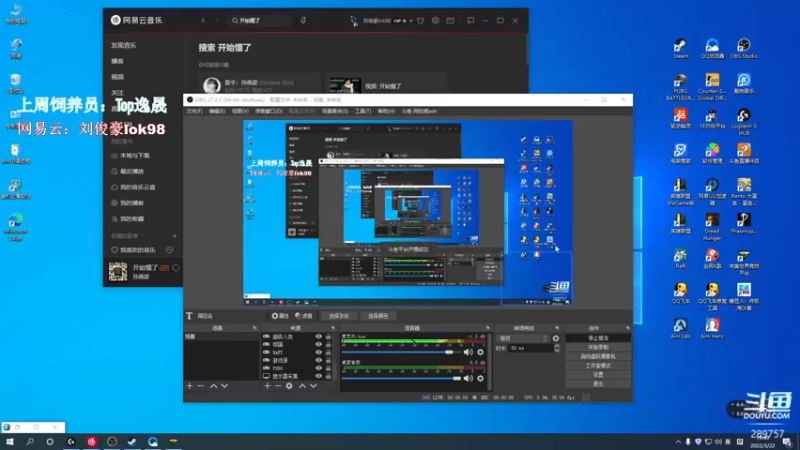Pop out the OBS Scenes dock

tap(254, 328)
